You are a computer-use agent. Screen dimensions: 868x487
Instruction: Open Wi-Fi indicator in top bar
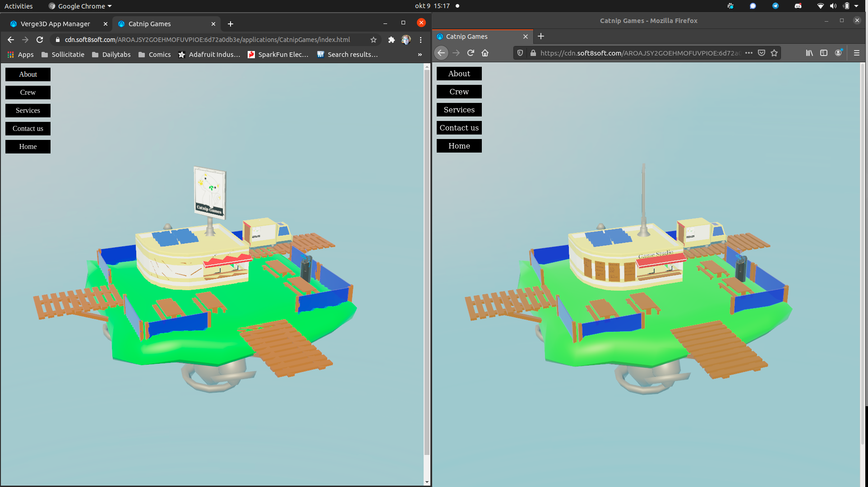point(820,6)
